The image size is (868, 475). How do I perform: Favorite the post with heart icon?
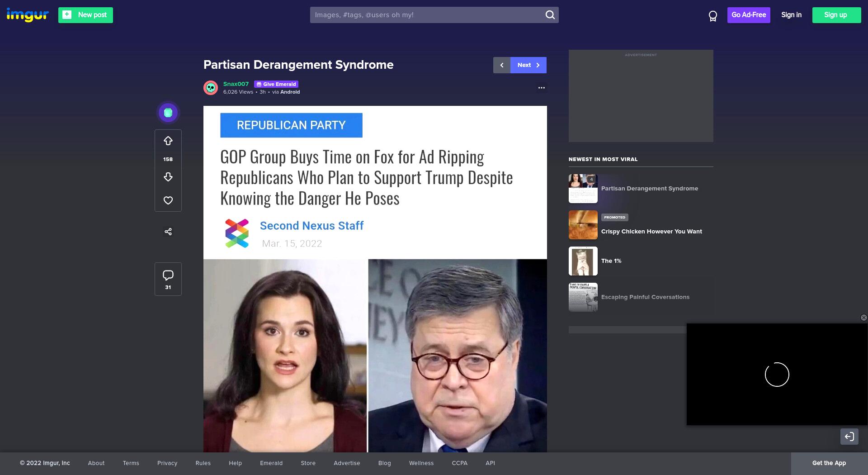tap(168, 200)
